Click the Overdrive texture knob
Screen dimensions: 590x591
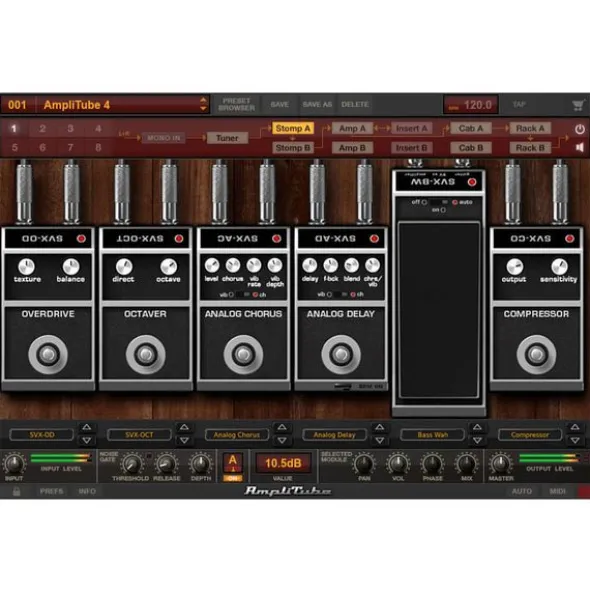point(26,267)
